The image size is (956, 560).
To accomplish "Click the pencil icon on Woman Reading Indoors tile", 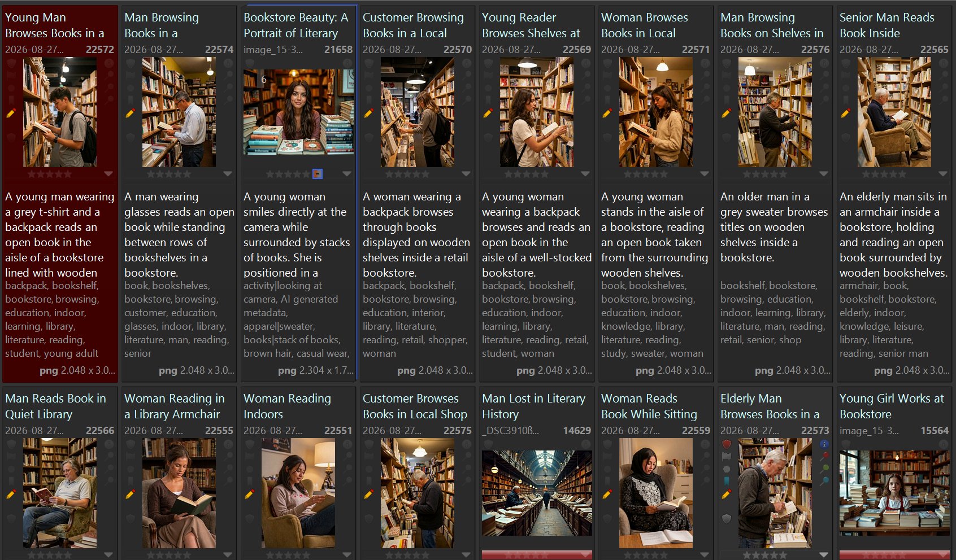I will tap(249, 495).
